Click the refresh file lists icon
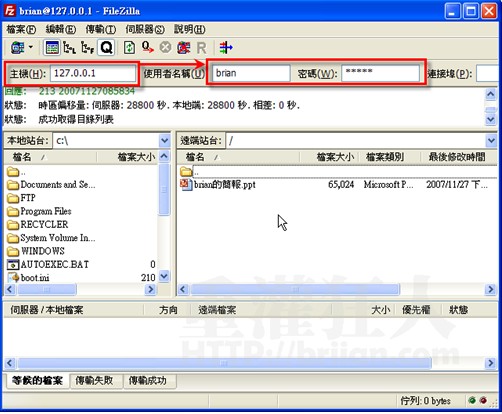This screenshot has height=414, width=502. pyautogui.click(x=129, y=48)
